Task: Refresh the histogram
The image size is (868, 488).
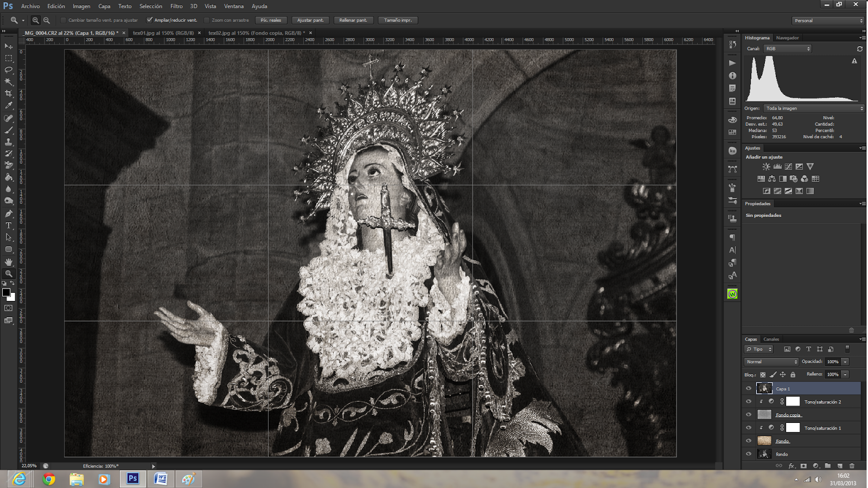Action: [x=859, y=49]
